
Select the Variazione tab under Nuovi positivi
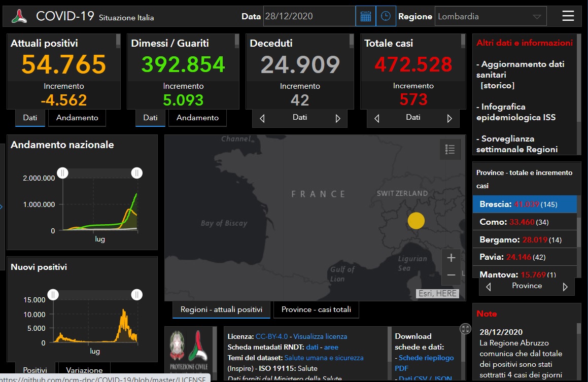click(x=84, y=370)
